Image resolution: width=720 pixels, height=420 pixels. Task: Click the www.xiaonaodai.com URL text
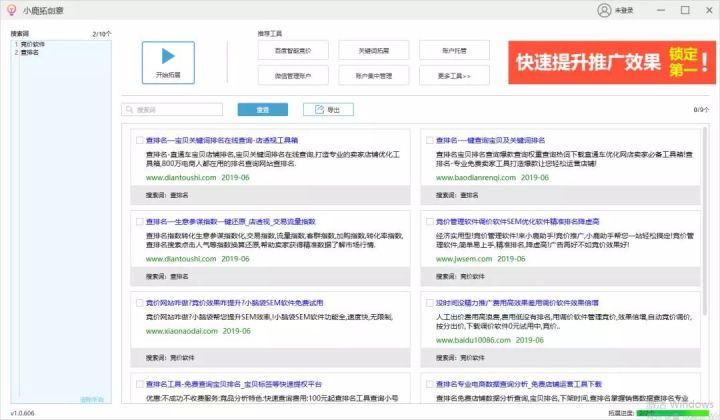point(182,330)
